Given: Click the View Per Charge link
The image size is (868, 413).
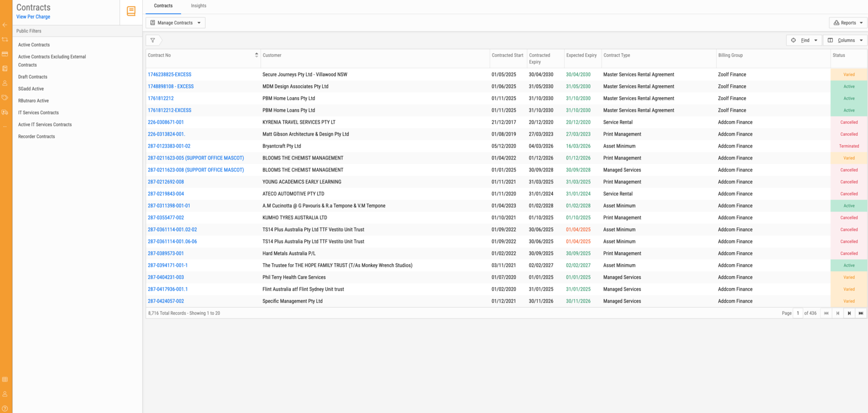Looking at the screenshot, I should click(x=33, y=17).
